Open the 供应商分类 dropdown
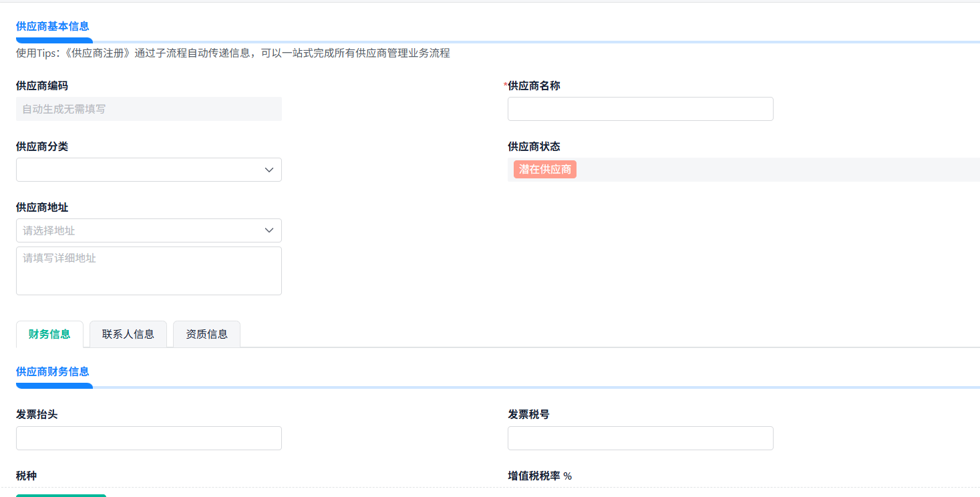 pyautogui.click(x=148, y=170)
